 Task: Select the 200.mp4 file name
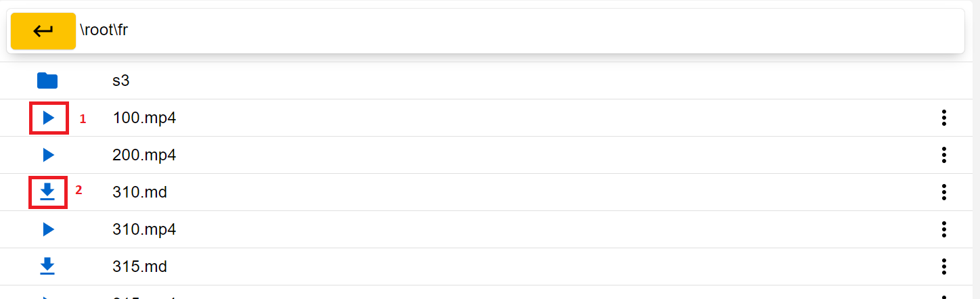tap(144, 156)
